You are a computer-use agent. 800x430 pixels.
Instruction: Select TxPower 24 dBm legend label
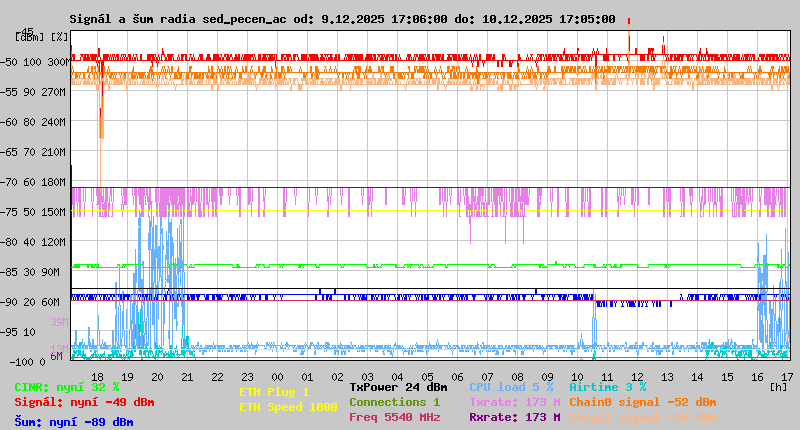[x=398, y=387]
